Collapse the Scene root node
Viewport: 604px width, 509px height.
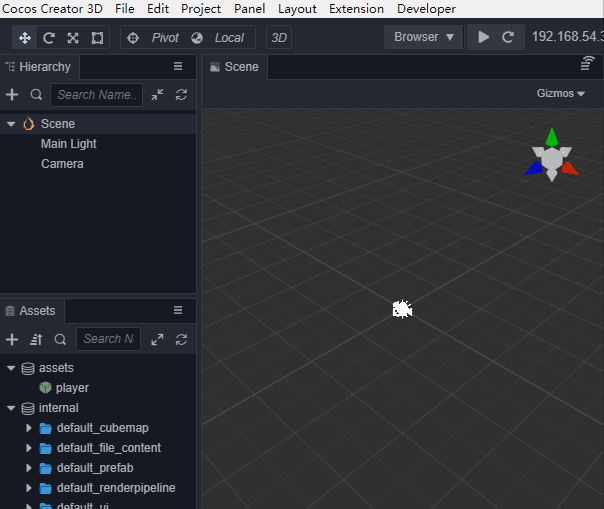pyautogui.click(x=11, y=124)
